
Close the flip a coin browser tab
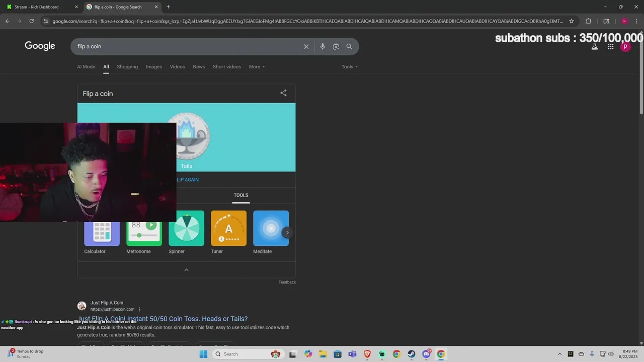[x=156, y=7]
